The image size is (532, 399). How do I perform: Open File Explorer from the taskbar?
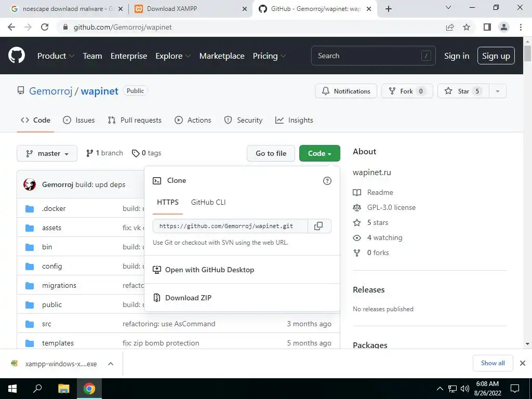(x=63, y=389)
